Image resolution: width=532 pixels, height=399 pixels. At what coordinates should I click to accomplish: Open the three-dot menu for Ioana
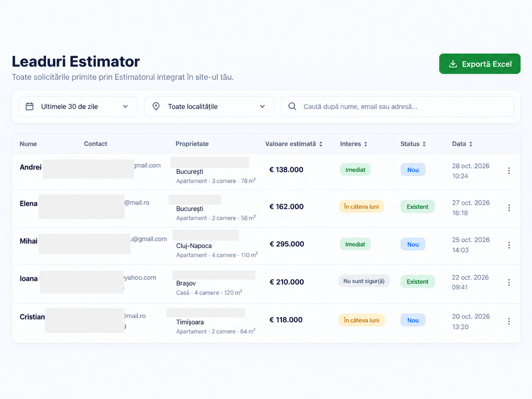(x=509, y=282)
